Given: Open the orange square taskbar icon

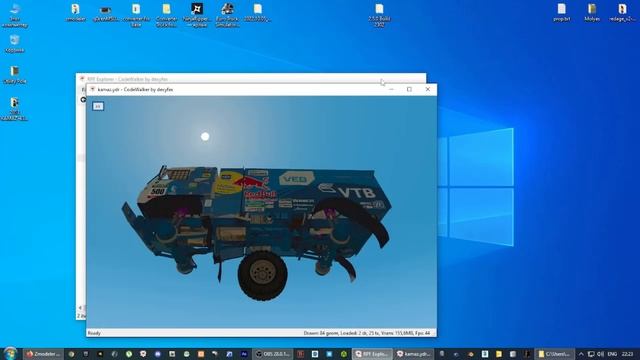Looking at the screenshot, I should point(201,354).
